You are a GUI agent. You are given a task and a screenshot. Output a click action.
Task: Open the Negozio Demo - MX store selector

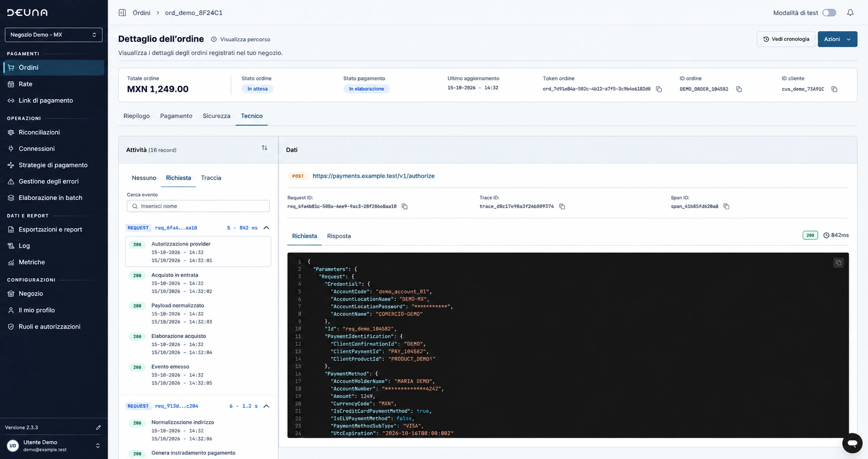pyautogui.click(x=54, y=35)
